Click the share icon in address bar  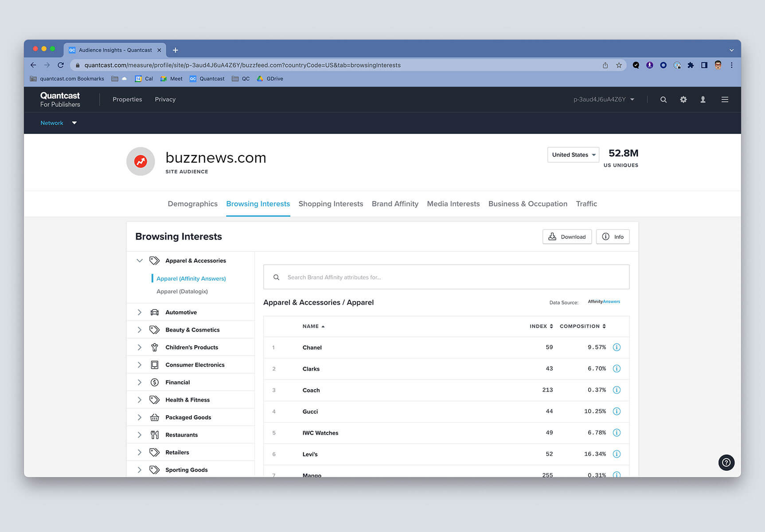click(x=605, y=65)
